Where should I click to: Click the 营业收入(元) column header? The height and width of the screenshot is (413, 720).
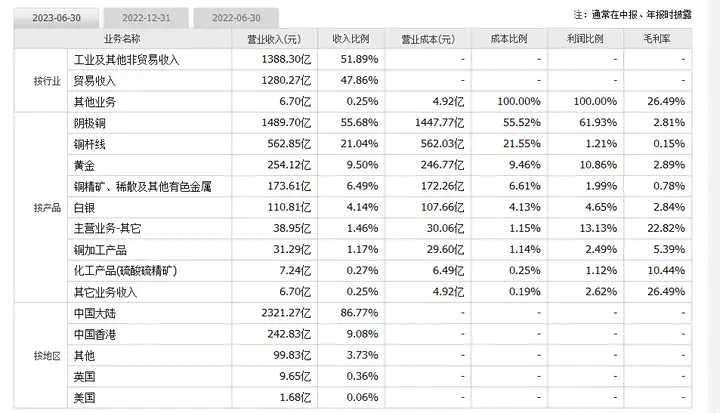click(275, 39)
